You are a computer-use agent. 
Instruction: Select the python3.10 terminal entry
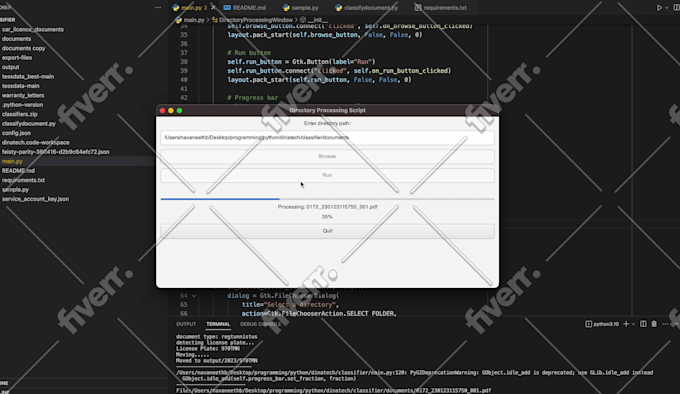pyautogui.click(x=602, y=324)
